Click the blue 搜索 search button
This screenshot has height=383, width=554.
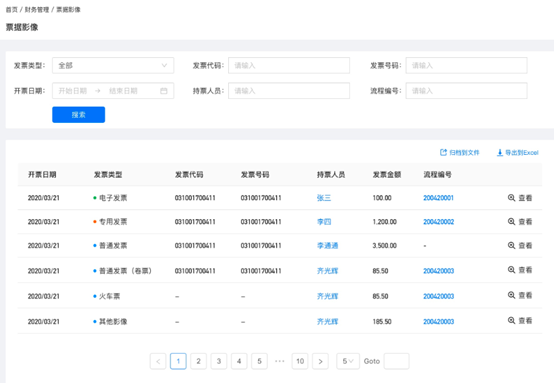[78, 114]
